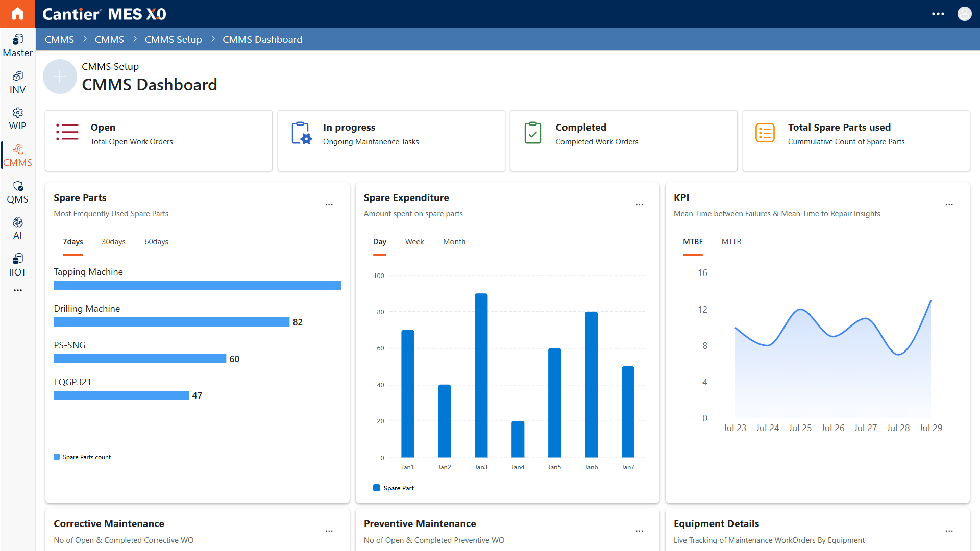This screenshot has height=551, width=980.
Task: Click the In progress clipboard gear icon
Action: click(x=301, y=133)
